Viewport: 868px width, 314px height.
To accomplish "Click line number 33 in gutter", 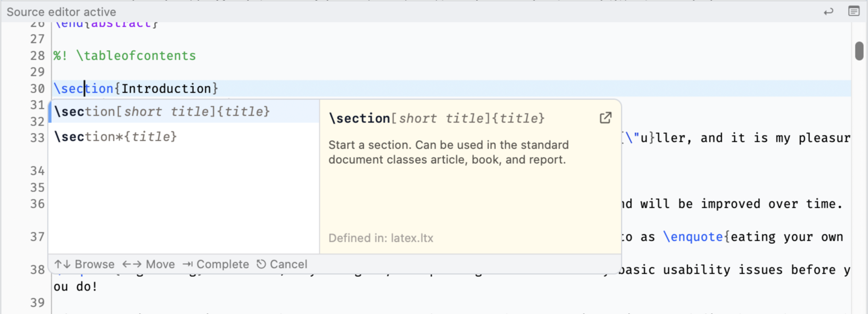I will click(x=37, y=138).
